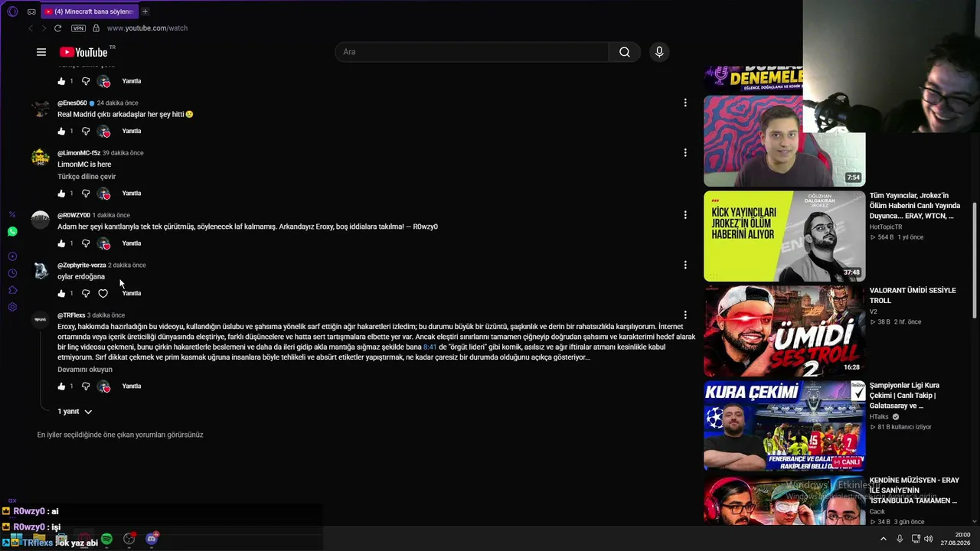Reply to @R0WZY00 with Yanıtla
Screen dimensions: 980x551
point(132,243)
